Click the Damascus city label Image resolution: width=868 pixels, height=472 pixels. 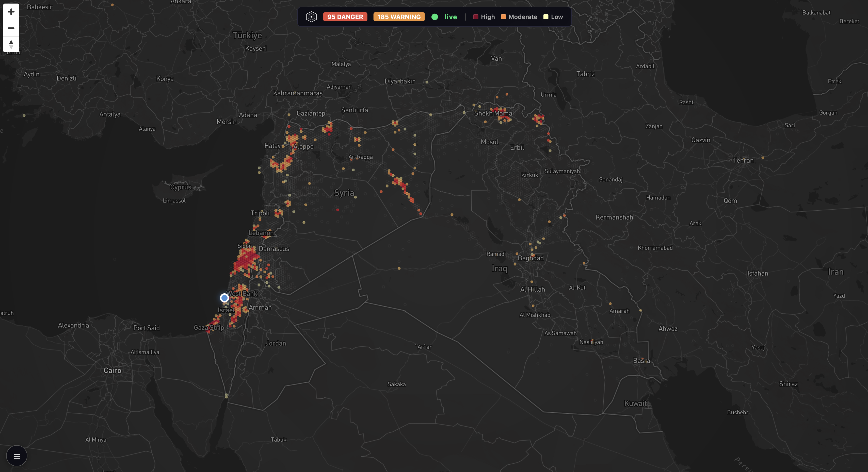[x=274, y=249]
